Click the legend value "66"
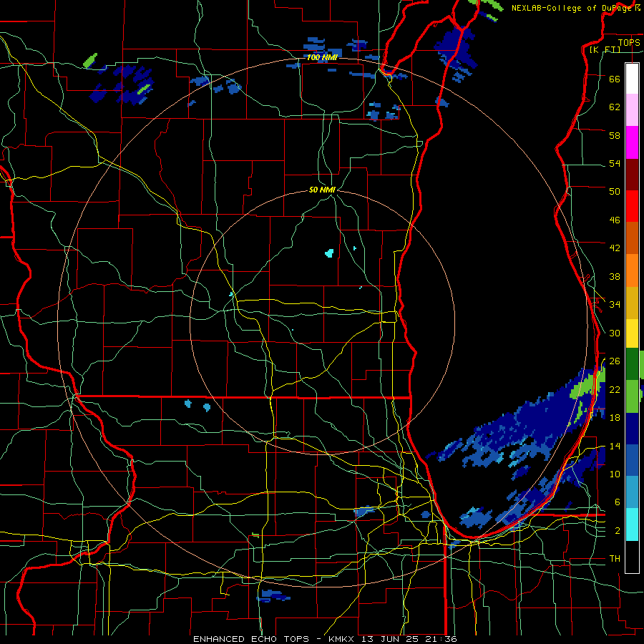Screen dimensions: 644x644 615,79
